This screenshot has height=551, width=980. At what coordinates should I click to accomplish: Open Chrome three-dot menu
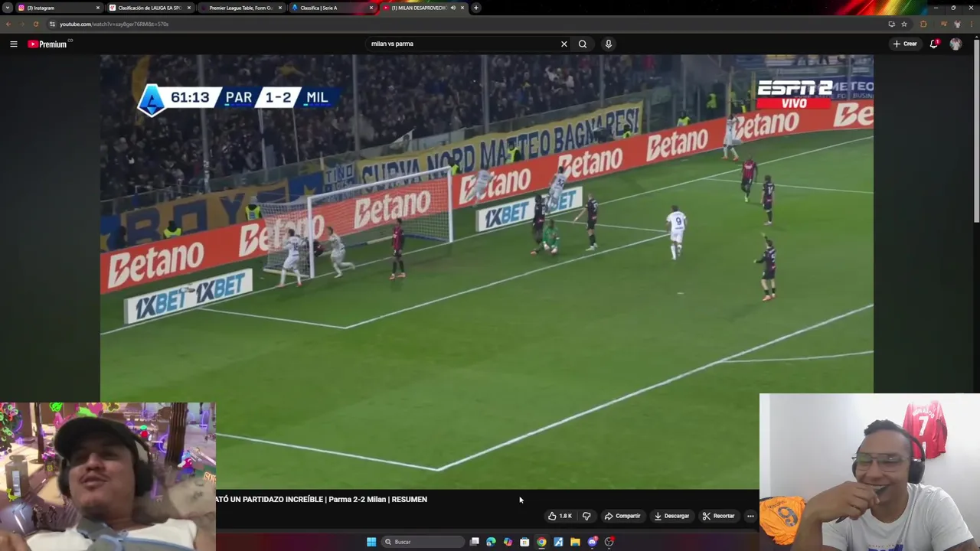pos(971,24)
